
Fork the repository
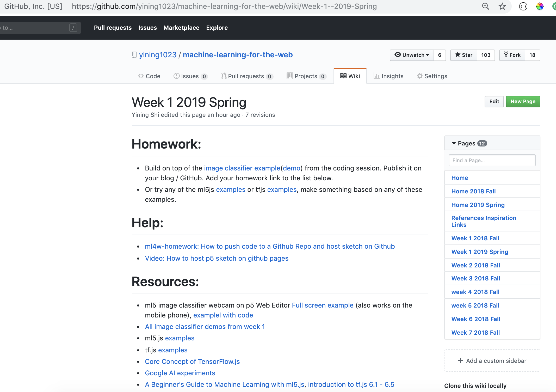coord(512,55)
